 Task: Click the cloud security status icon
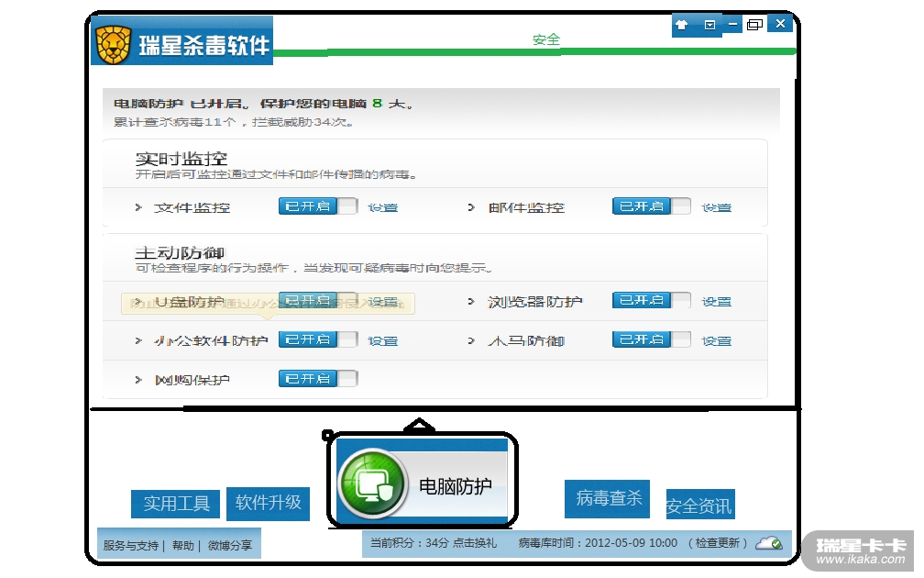769,543
